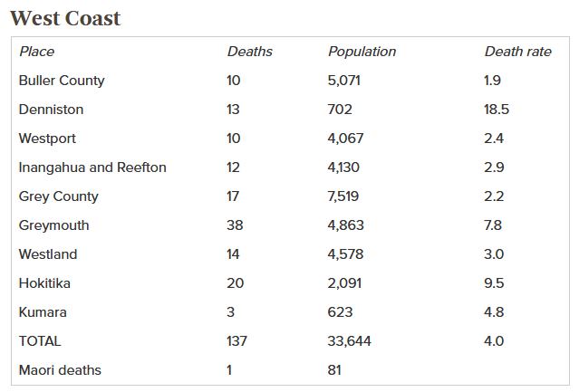Viewport: 579px width, 392px height.
Task: Click the TOTAL row label
Action: click(x=40, y=341)
